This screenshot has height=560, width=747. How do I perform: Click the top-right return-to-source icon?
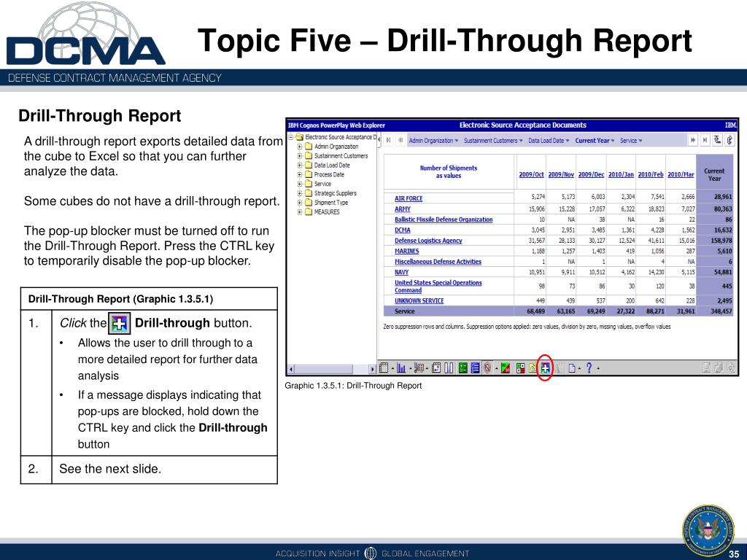[x=729, y=140]
